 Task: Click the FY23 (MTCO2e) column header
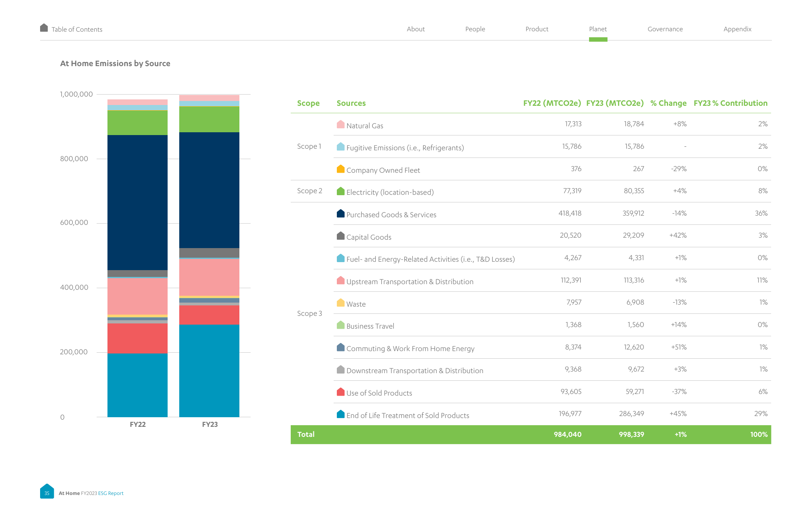[615, 103]
